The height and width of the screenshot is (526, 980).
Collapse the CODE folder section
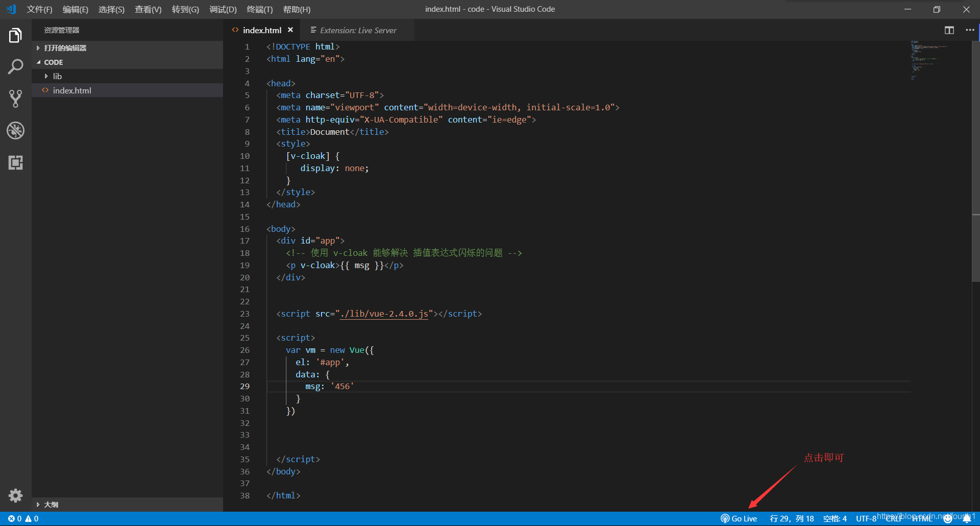(x=127, y=62)
